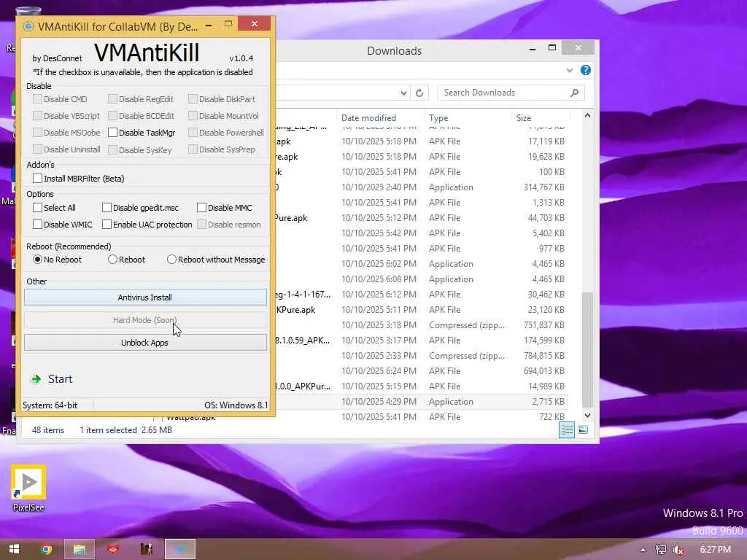Select the 694,013 KB APK file row
The image size is (747, 560).
coord(422,371)
